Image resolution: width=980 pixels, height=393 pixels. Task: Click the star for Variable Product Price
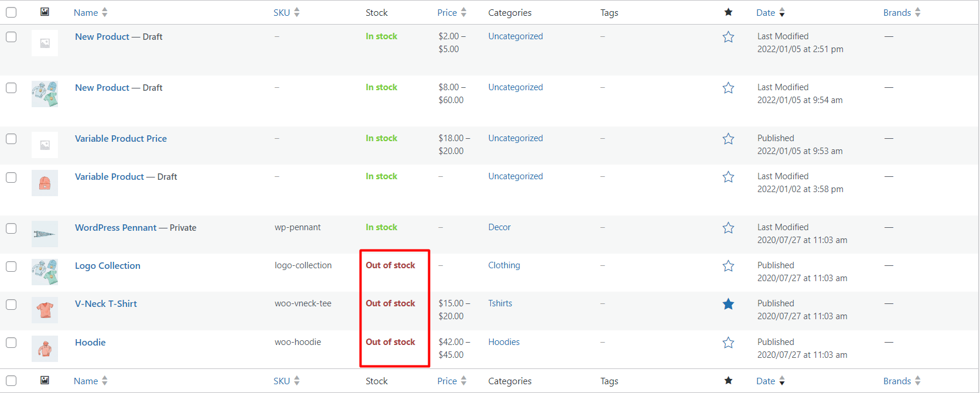coord(728,139)
